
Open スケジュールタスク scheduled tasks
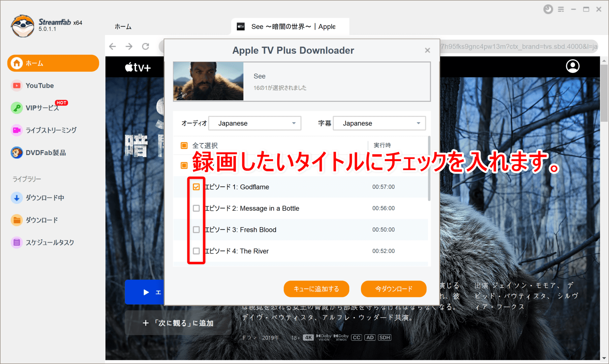[50, 242]
